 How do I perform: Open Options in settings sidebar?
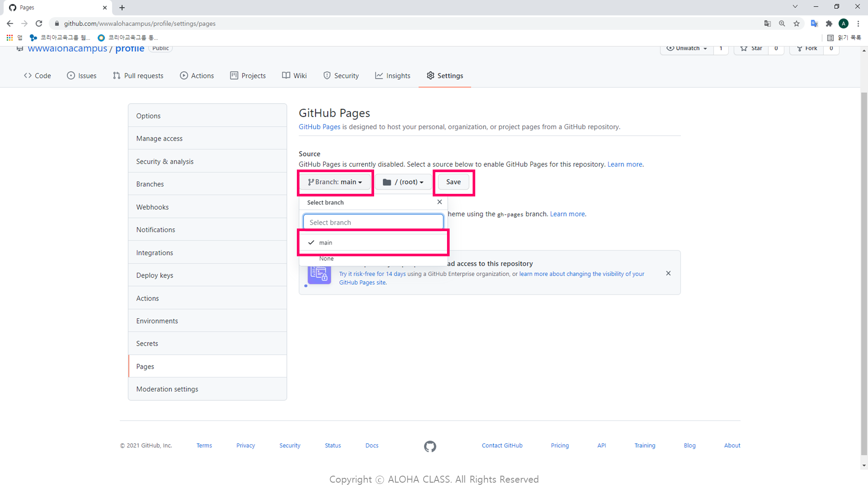[x=207, y=116]
